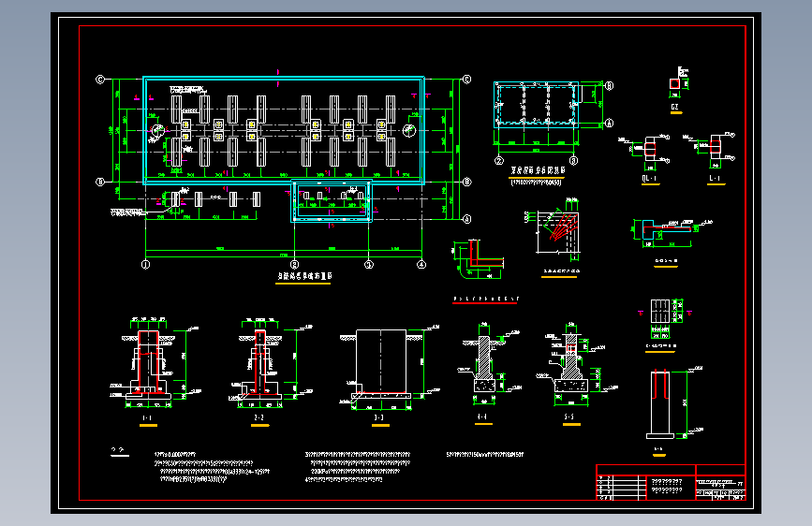Click the red fan-shaped radial bars detail
Viewport: 812px width, 526px height.
pos(562,227)
